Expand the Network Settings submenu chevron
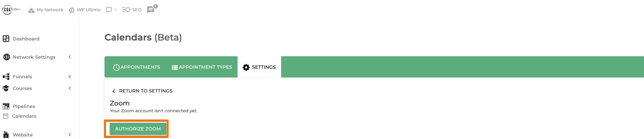644x139 pixels. pyautogui.click(x=70, y=57)
